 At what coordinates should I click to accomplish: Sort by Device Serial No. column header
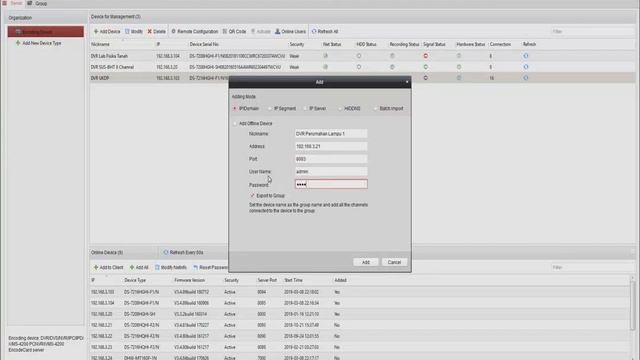pyautogui.click(x=204, y=44)
